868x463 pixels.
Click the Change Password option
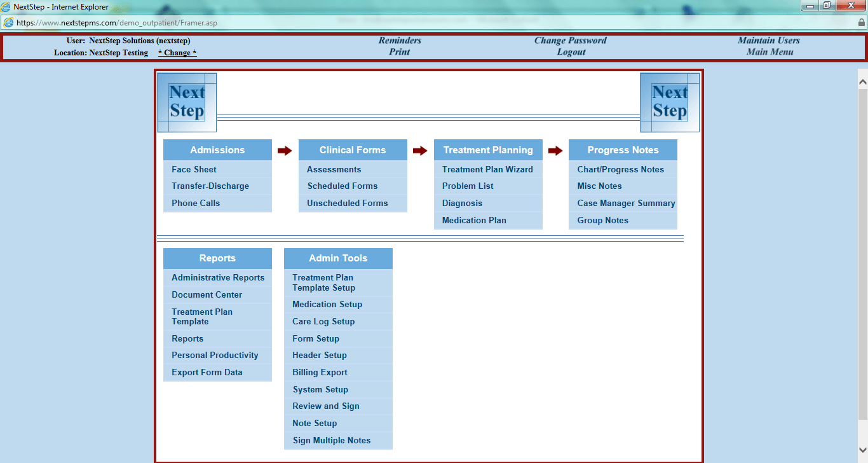point(570,40)
